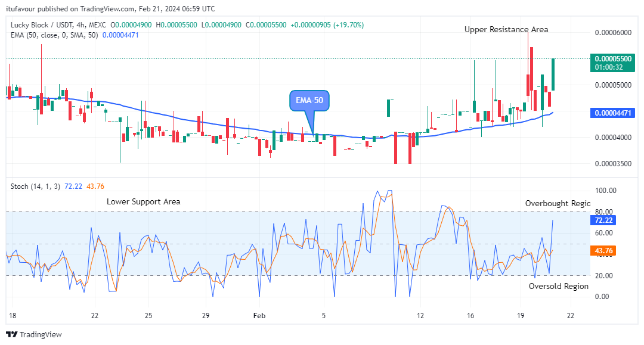Click the blue EMA legend value 0.00004471
The height and width of the screenshot is (345, 644).
click(x=120, y=35)
